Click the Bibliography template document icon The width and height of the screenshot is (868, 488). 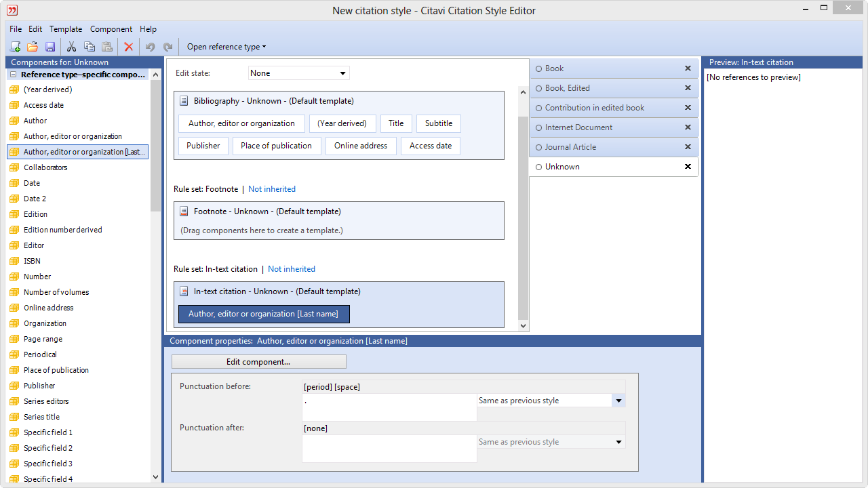184,101
